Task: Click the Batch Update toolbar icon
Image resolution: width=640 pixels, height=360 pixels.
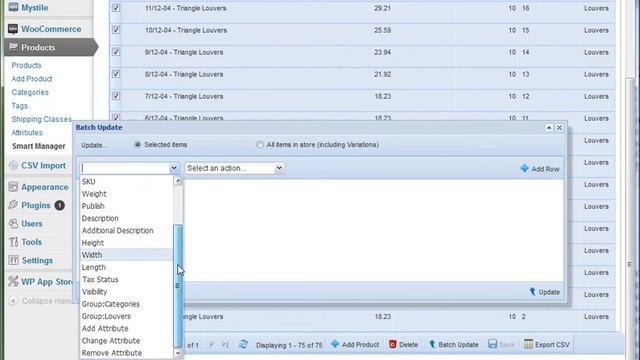Action: click(432, 344)
